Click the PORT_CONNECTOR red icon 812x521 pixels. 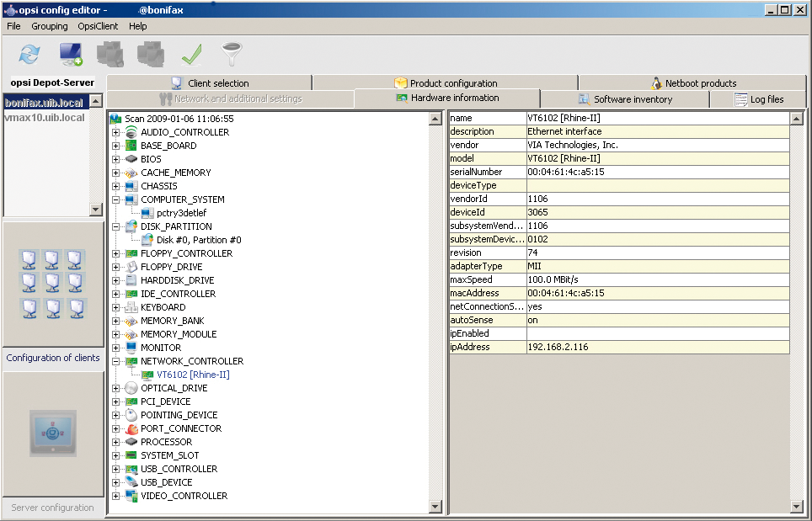coord(131,428)
